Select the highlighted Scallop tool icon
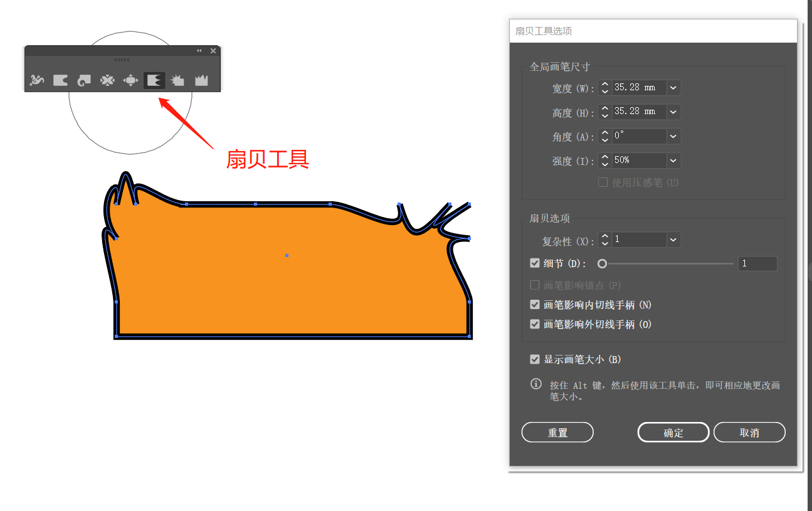 coord(154,80)
